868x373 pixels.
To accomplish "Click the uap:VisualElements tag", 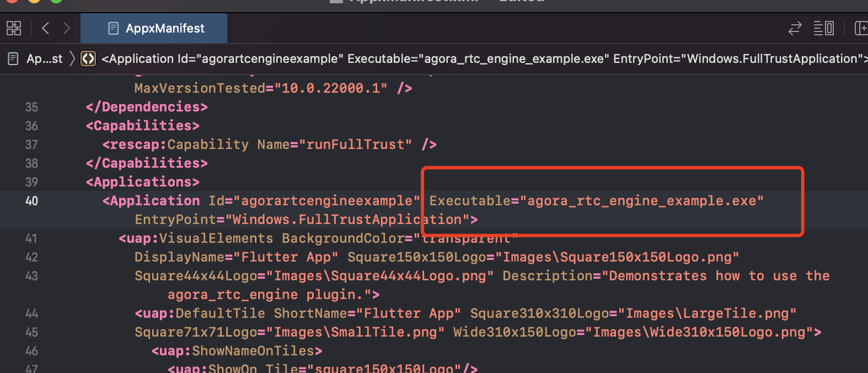I will [x=196, y=238].
